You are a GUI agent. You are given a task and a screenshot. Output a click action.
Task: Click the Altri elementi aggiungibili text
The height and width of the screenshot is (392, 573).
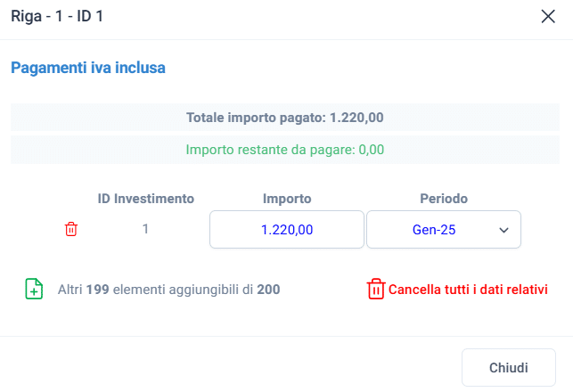click(169, 289)
